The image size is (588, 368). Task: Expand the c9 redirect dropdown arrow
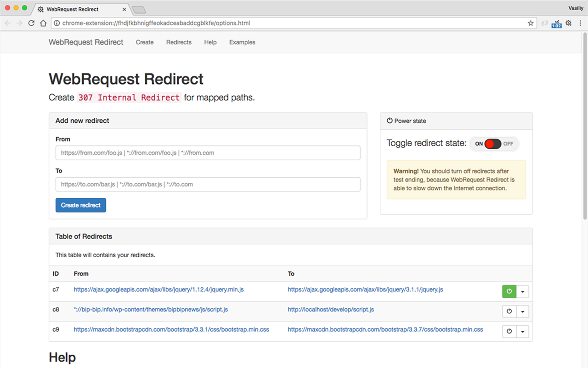pos(523,331)
